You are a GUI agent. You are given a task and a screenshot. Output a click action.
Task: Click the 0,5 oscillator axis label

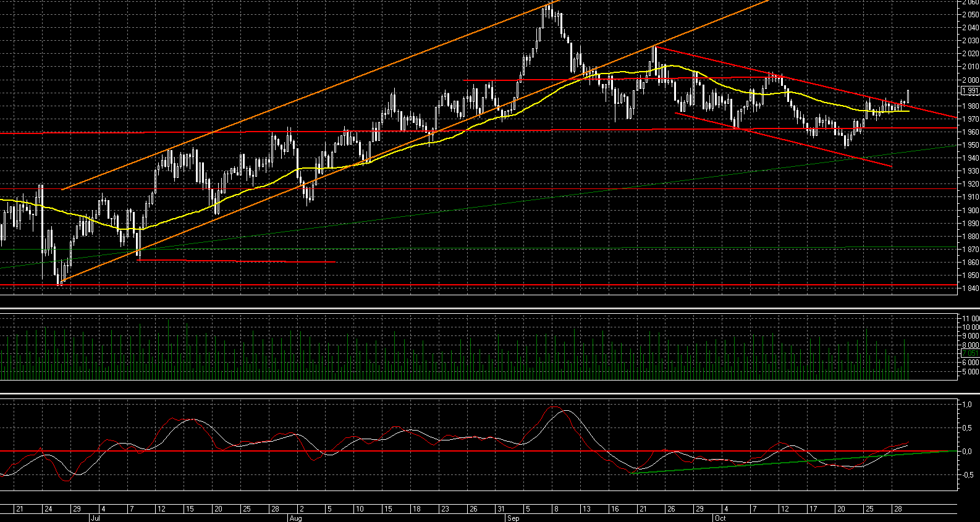(967, 427)
